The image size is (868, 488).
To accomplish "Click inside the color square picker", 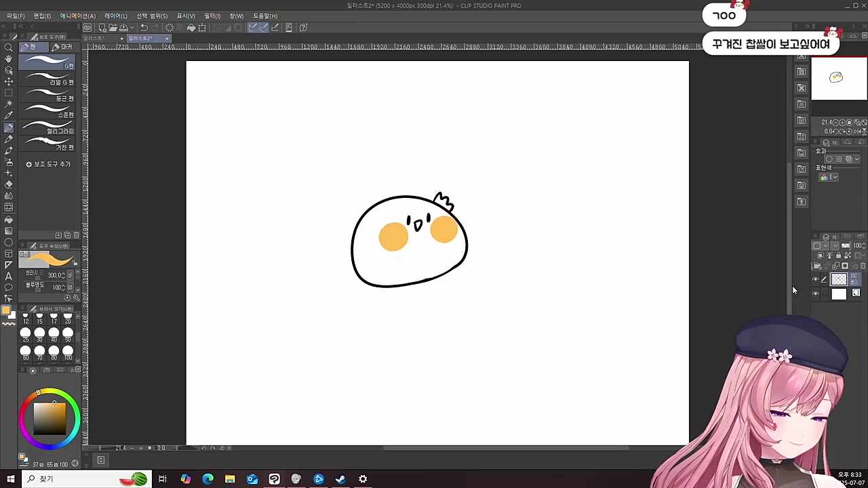I will [x=50, y=419].
